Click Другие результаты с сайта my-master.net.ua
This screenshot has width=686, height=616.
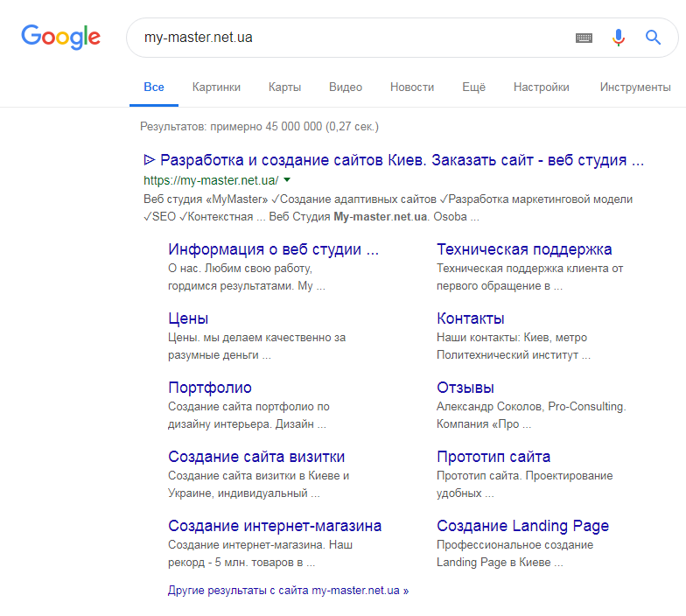click(289, 591)
